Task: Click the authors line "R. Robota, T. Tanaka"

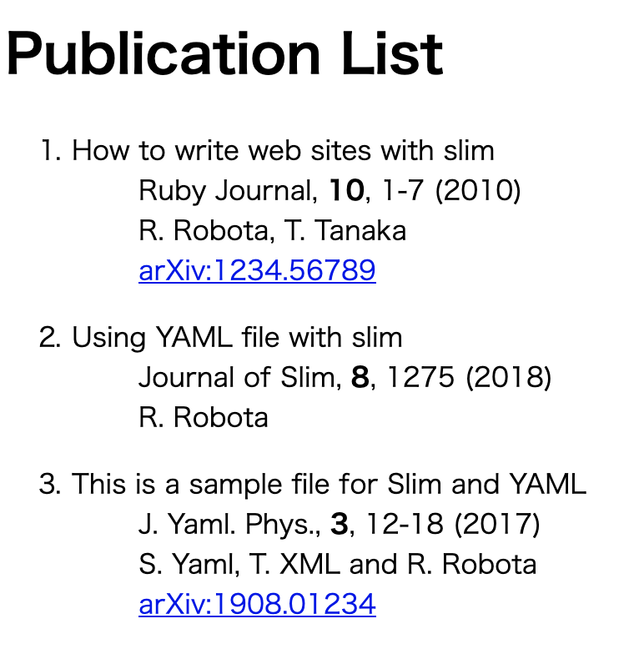Action: pos(272,230)
